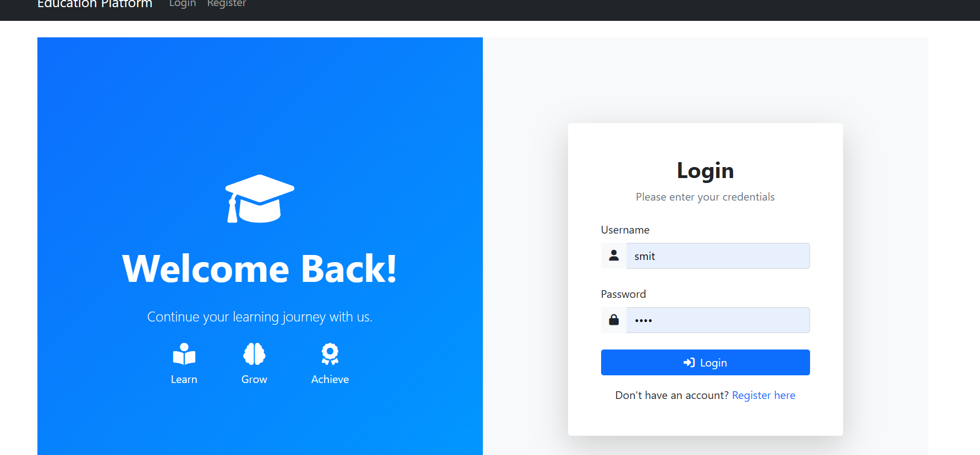Click the Welcome Back! heading
The height and width of the screenshot is (455, 980).
260,269
